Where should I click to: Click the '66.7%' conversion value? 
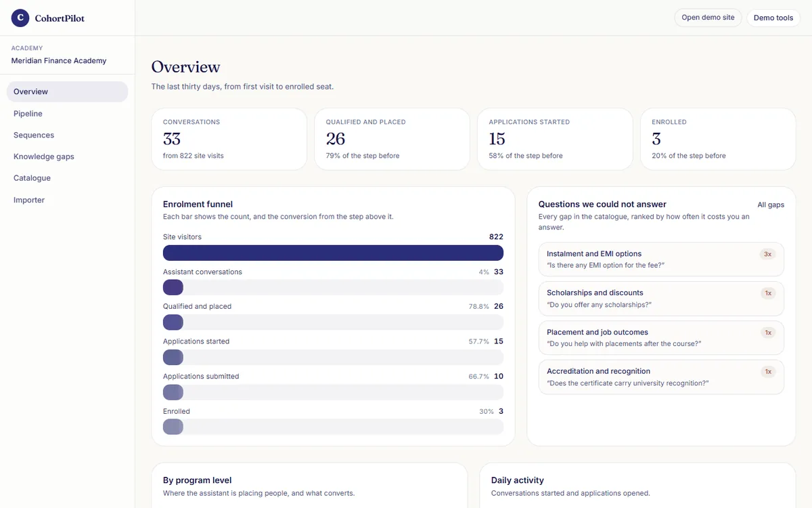click(x=478, y=377)
